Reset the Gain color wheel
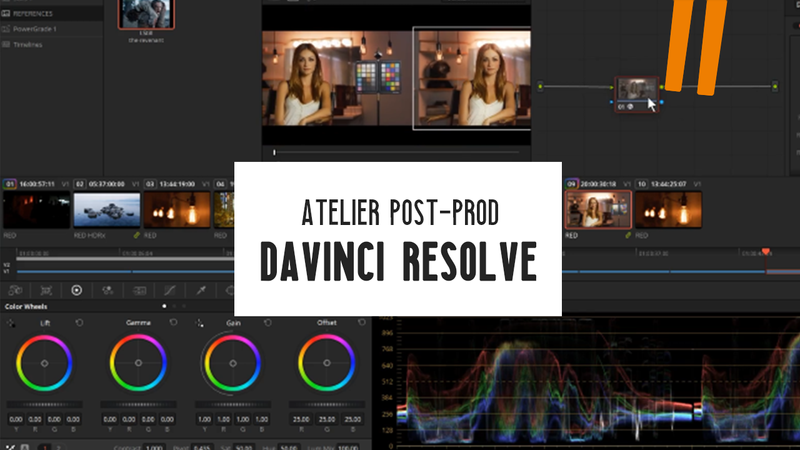Viewport: 800px width, 450px height. pos(268,322)
